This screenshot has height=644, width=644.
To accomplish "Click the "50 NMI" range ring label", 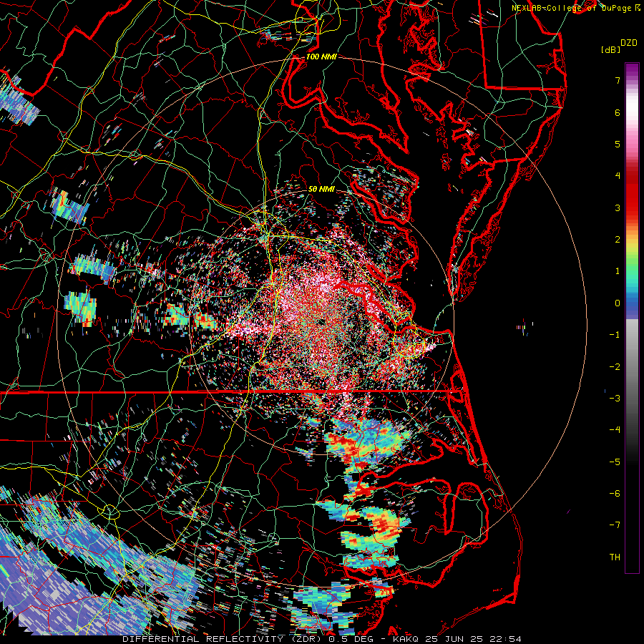I will [x=321, y=190].
